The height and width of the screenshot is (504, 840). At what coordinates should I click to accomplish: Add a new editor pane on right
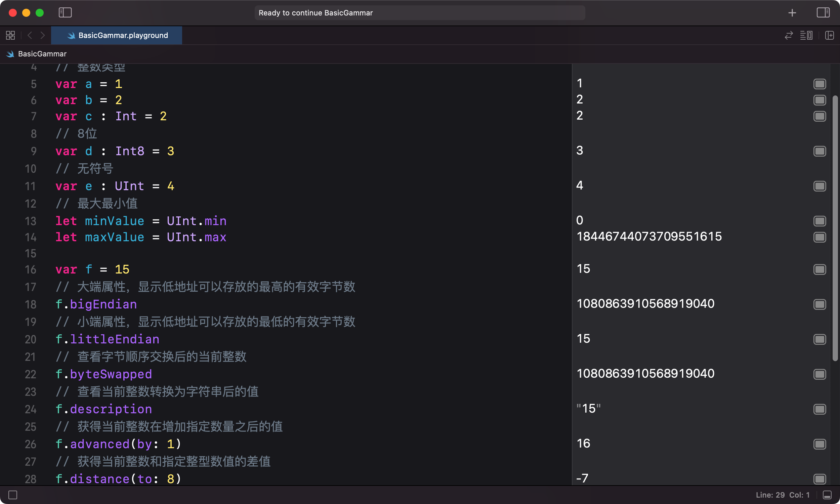tap(830, 35)
